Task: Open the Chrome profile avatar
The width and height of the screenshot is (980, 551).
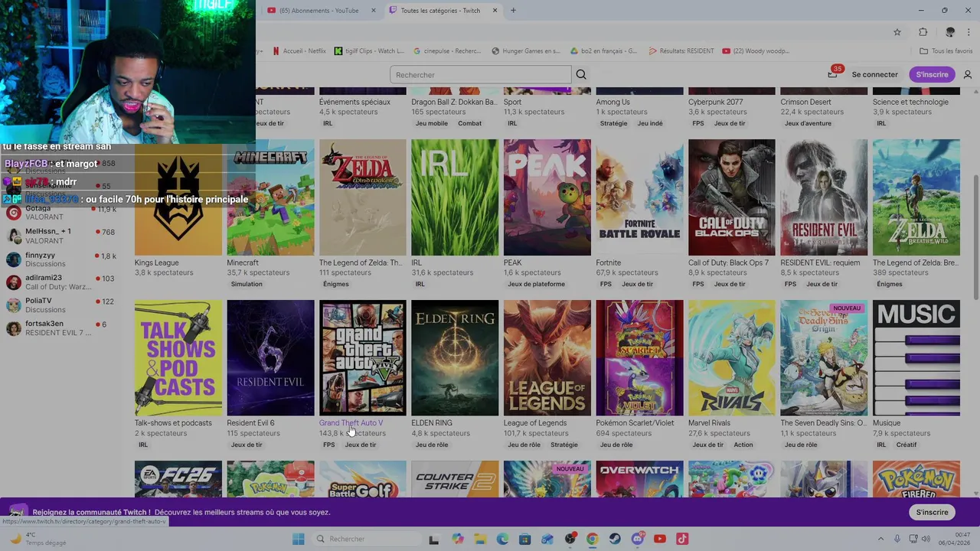Action: coord(950,32)
